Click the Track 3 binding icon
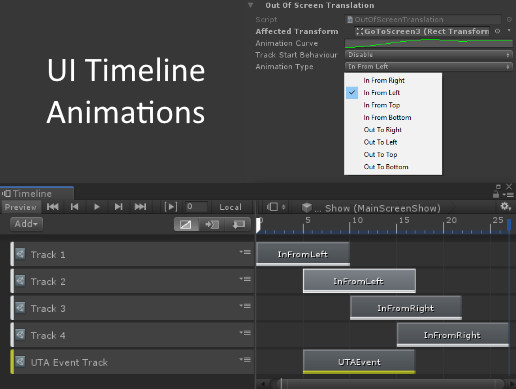516x389 pixels. (20, 308)
